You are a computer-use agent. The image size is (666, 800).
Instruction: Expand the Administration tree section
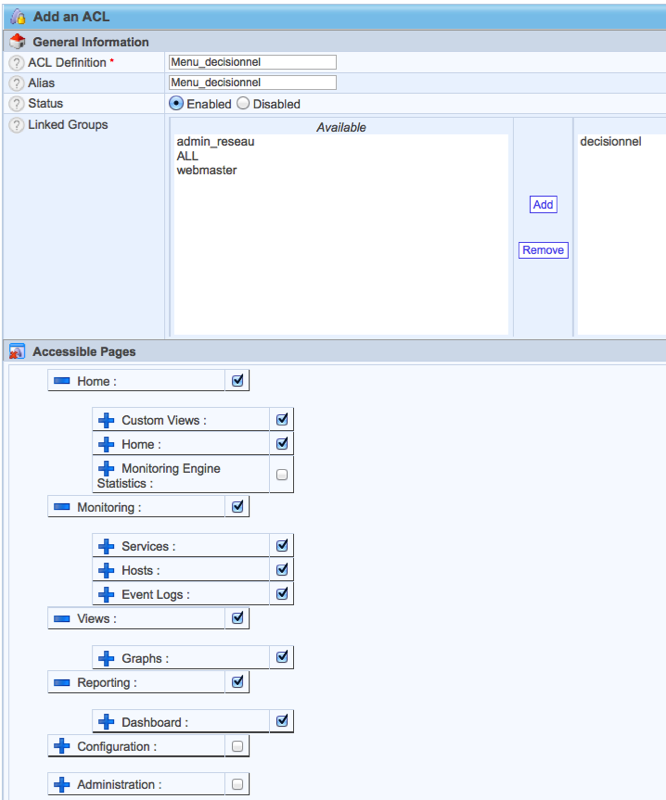coord(62,785)
